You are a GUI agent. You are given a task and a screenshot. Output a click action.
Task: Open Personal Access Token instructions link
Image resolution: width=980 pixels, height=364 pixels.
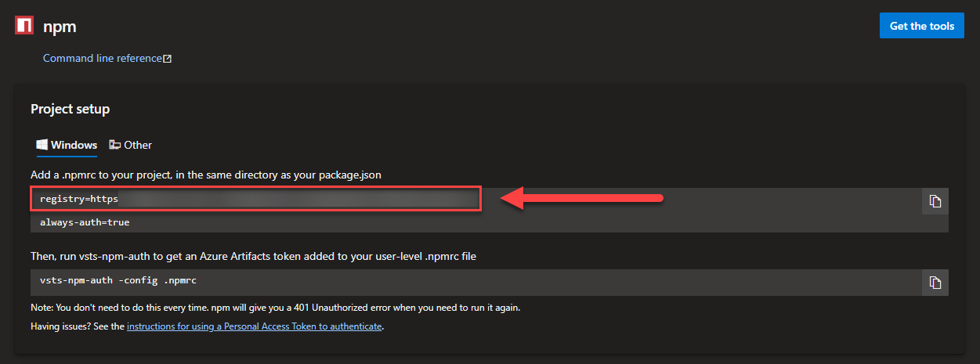(255, 326)
